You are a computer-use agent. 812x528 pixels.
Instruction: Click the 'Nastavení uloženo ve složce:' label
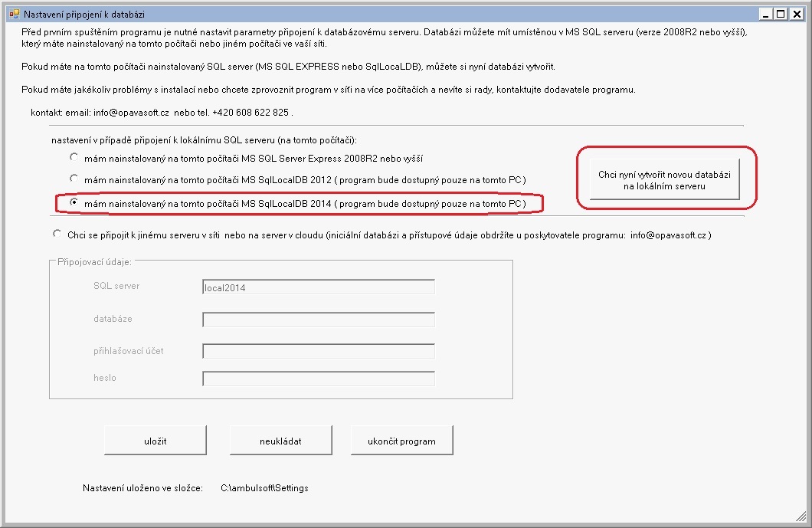tap(143, 487)
